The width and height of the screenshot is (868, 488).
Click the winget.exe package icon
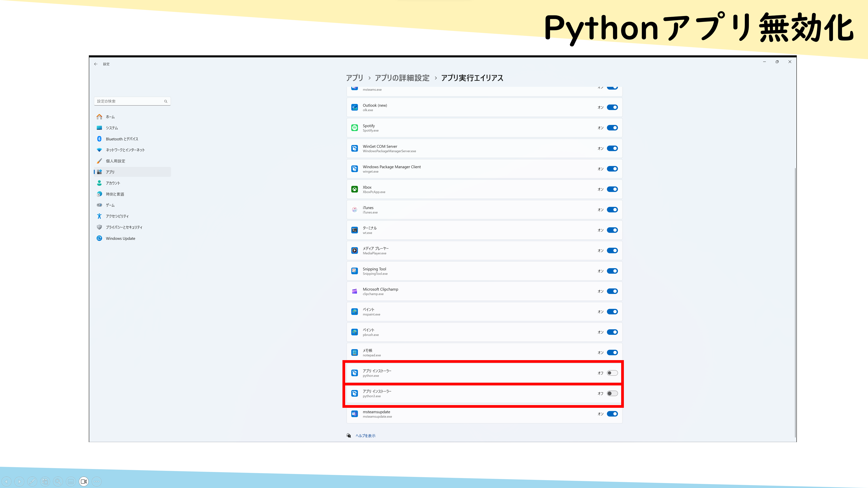pos(354,169)
